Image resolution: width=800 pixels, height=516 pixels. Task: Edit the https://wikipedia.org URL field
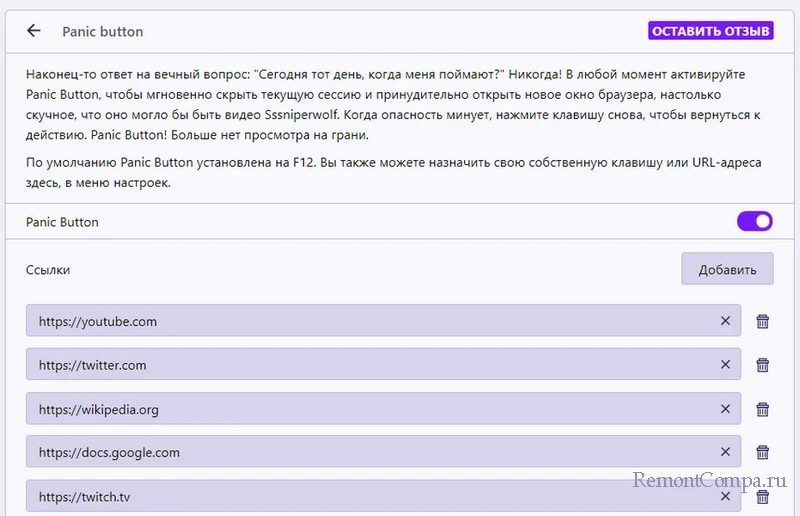(x=370, y=409)
